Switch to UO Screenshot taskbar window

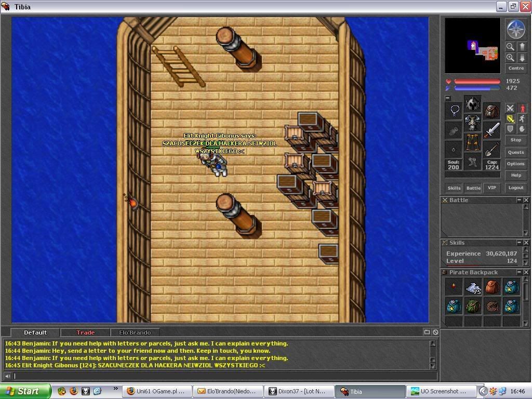pyautogui.click(x=441, y=391)
